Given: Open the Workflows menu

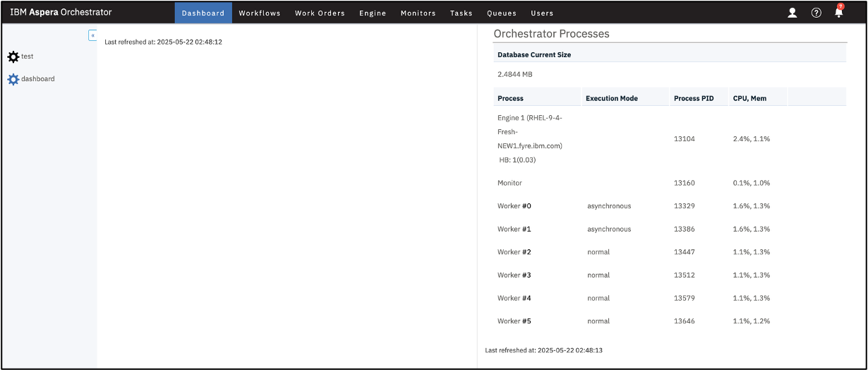Looking at the screenshot, I should point(260,13).
